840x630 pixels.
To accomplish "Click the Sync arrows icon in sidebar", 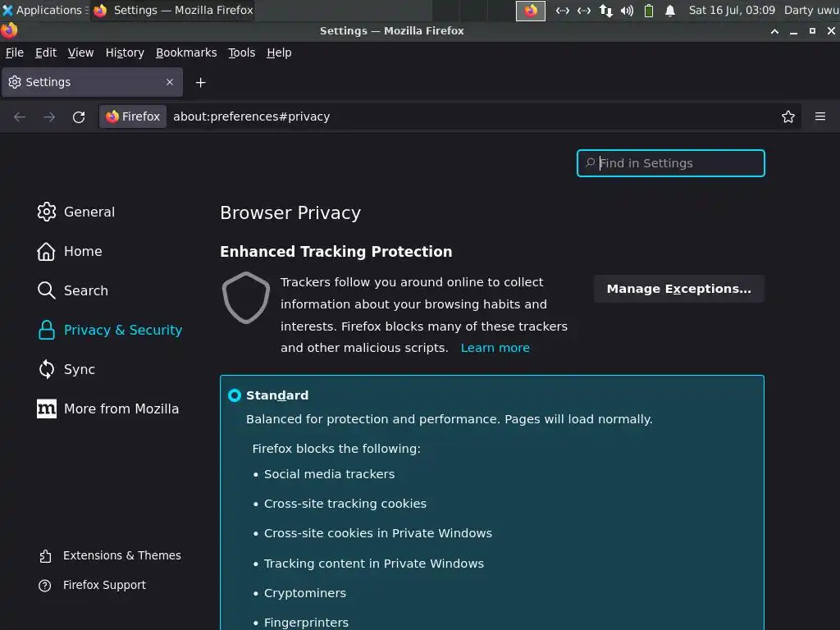I will [x=47, y=369].
